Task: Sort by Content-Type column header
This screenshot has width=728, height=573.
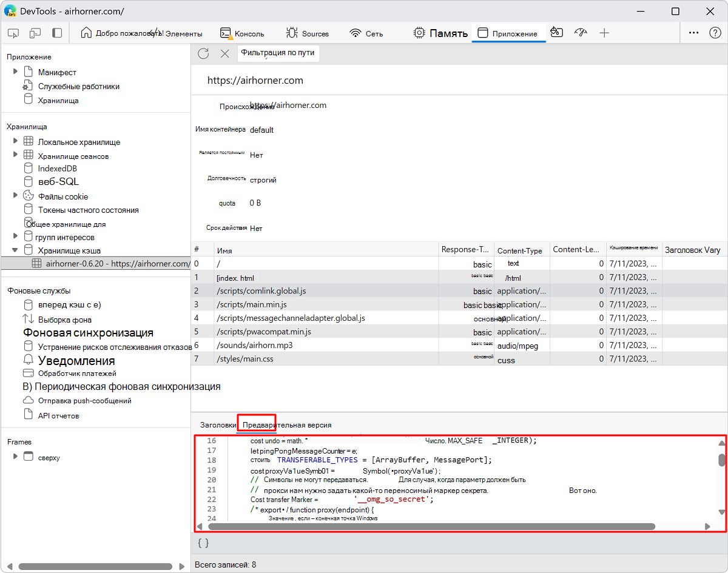Action: click(522, 250)
